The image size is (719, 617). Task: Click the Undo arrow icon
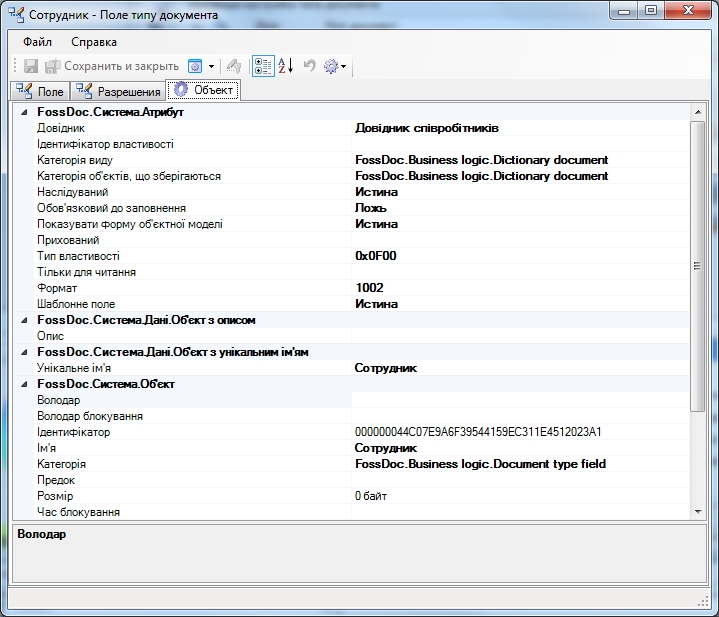[310, 66]
